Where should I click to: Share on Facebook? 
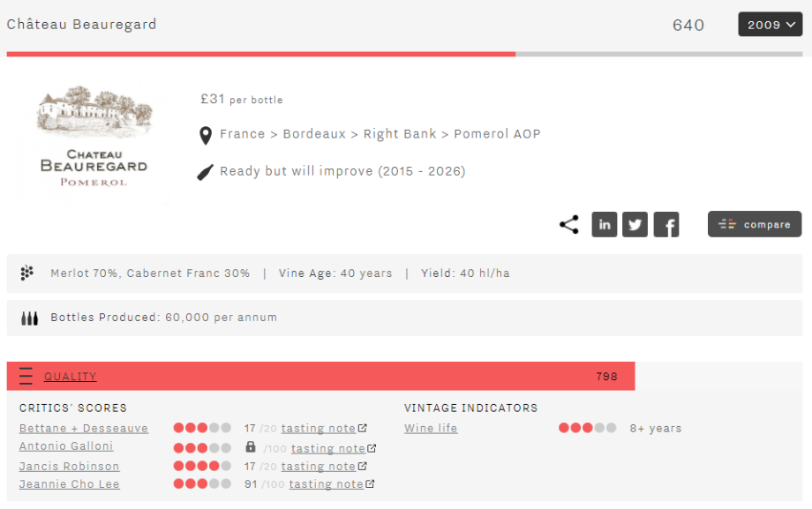tap(666, 224)
